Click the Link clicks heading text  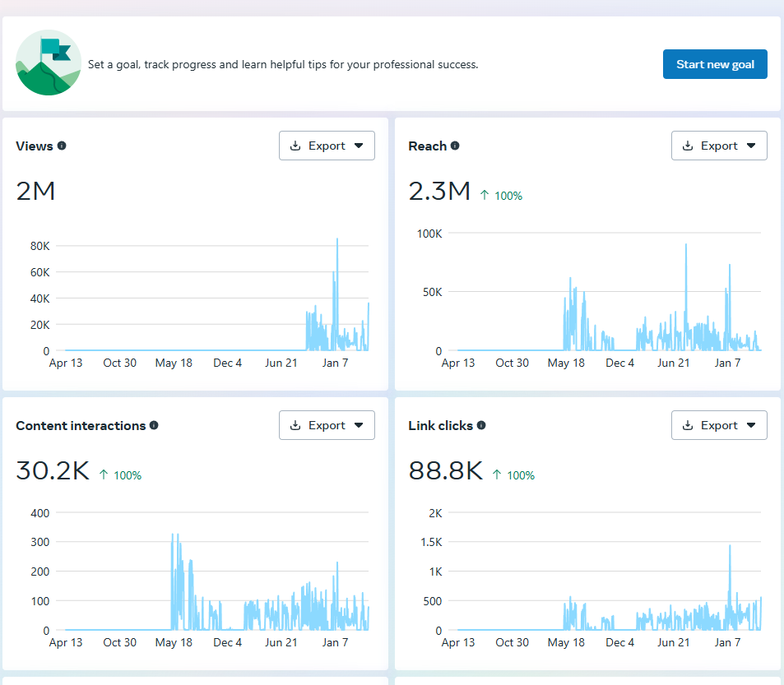[x=440, y=426]
